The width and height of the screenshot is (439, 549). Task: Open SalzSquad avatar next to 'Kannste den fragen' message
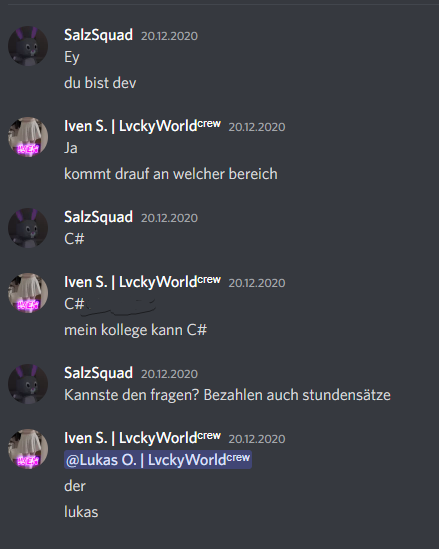(x=28, y=384)
